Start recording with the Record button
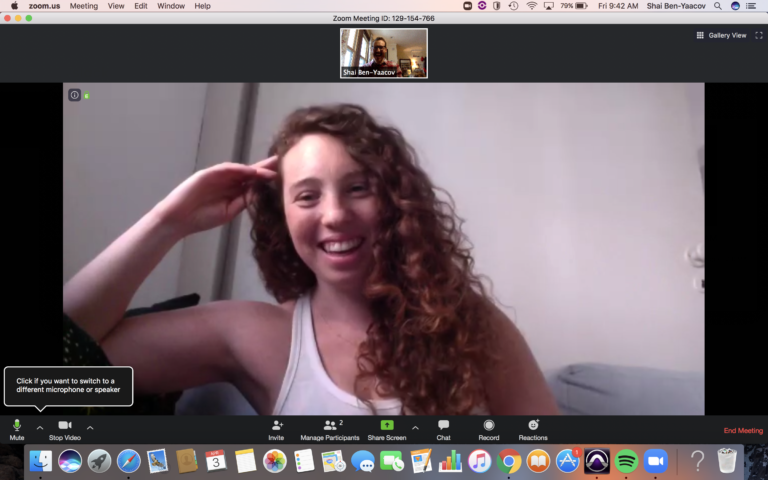 tap(489, 430)
